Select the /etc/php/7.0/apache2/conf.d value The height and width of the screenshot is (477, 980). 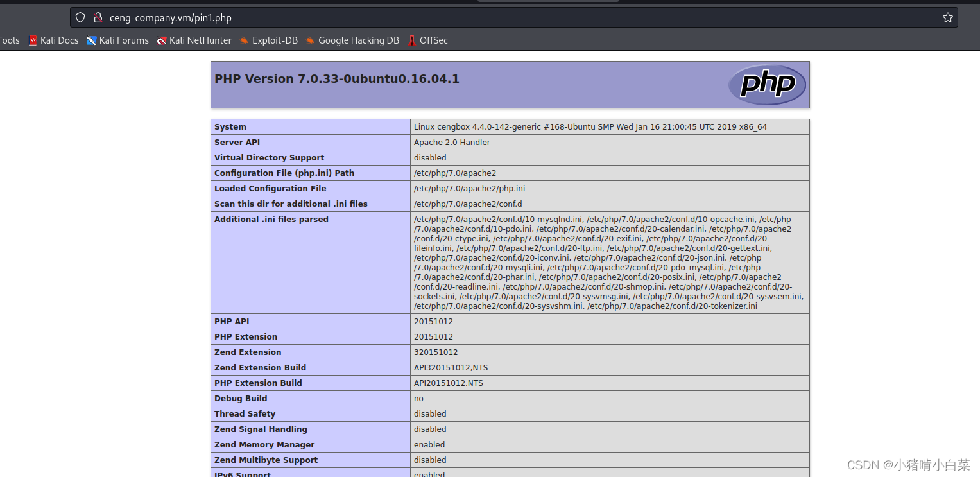coord(468,204)
